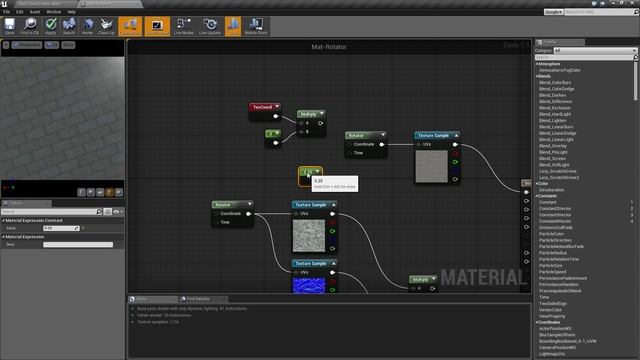
Task: Collapse the Constants category in the Palette
Action: [537, 196]
